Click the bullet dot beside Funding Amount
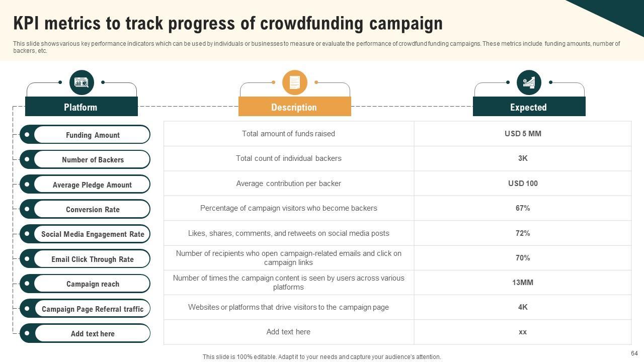Screen dimensions: 644x362 tap(27, 135)
